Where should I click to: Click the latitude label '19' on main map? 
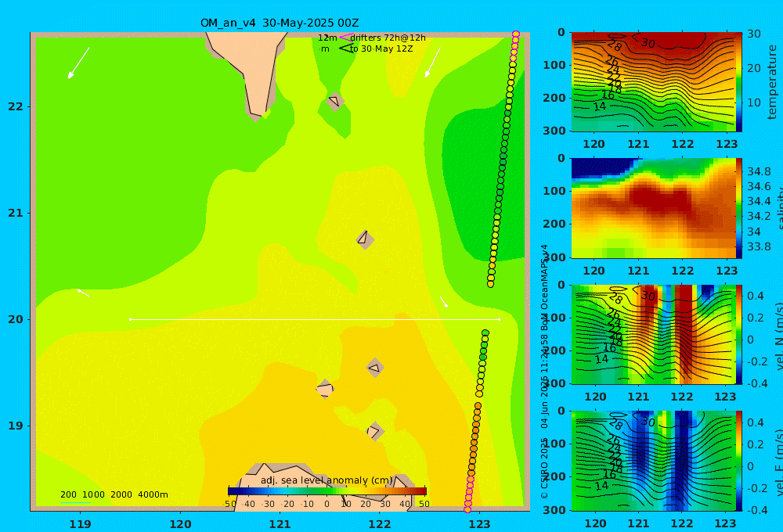(16, 426)
